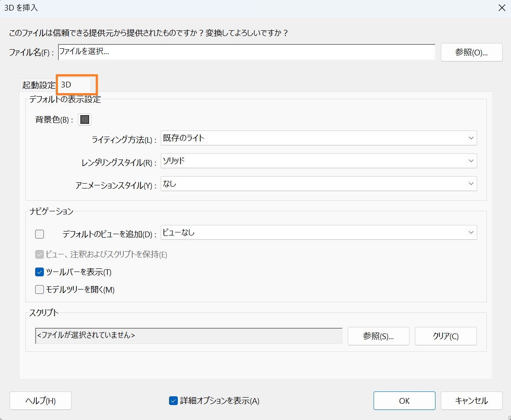Click the 参照(O) browse button
This screenshot has height=420, width=511.
click(471, 52)
